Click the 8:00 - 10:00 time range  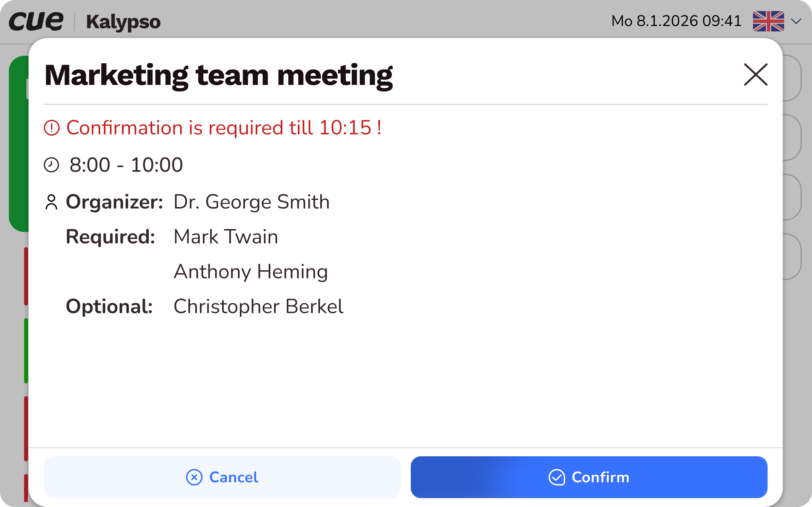click(x=126, y=165)
